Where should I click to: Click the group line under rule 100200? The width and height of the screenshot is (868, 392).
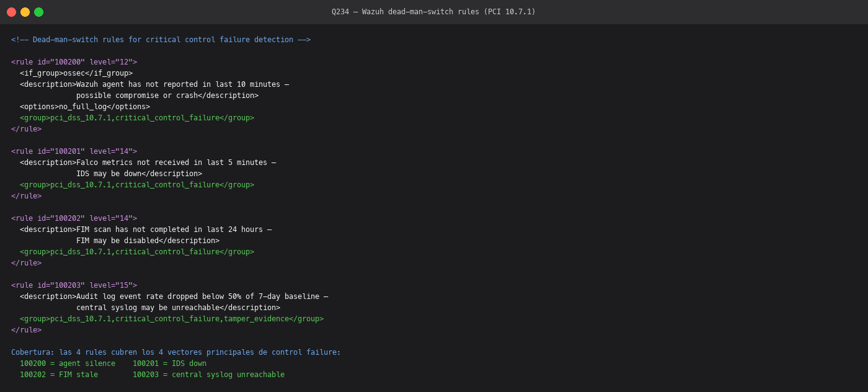pyautogui.click(x=137, y=118)
